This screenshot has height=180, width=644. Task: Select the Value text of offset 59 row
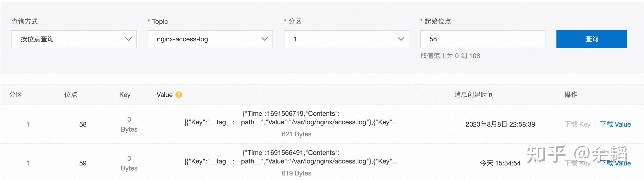click(x=291, y=157)
